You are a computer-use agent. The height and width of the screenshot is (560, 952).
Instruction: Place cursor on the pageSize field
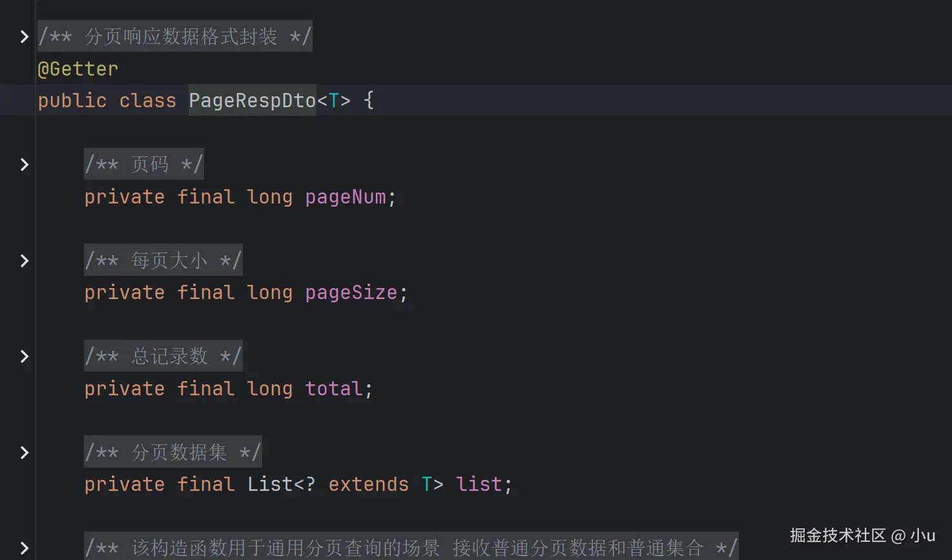click(351, 293)
